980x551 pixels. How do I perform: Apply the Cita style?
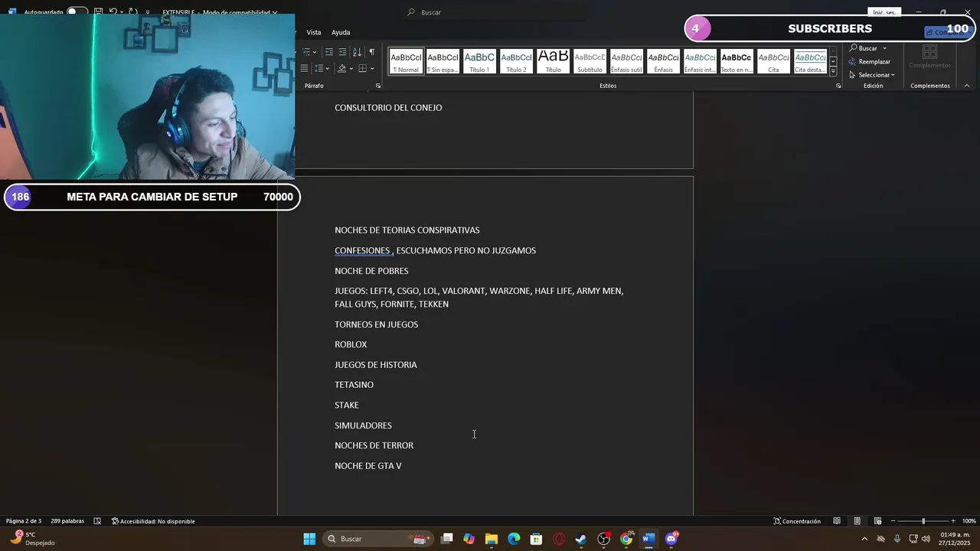[x=773, y=61]
